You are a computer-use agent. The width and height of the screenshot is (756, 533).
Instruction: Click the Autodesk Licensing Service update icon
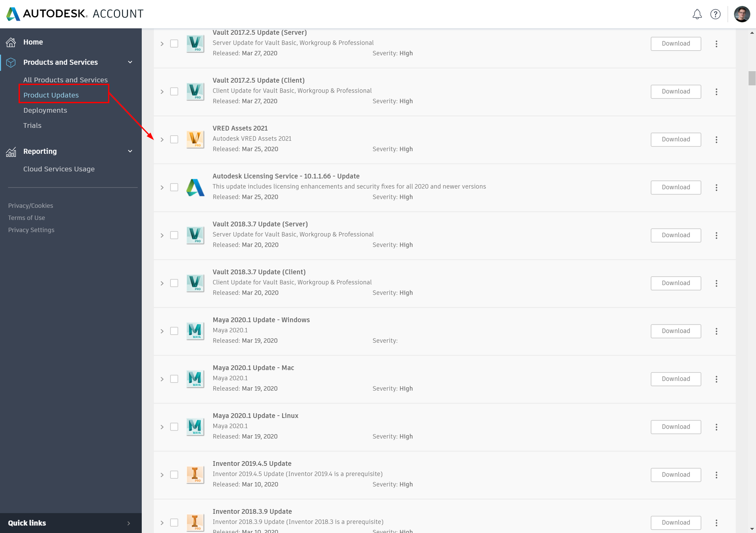[x=196, y=186]
